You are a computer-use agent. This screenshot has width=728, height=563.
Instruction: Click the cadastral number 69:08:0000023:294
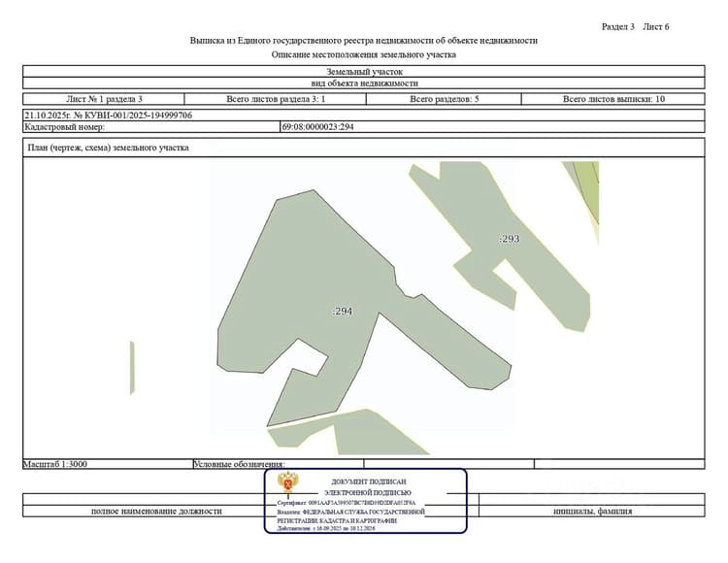[318, 127]
